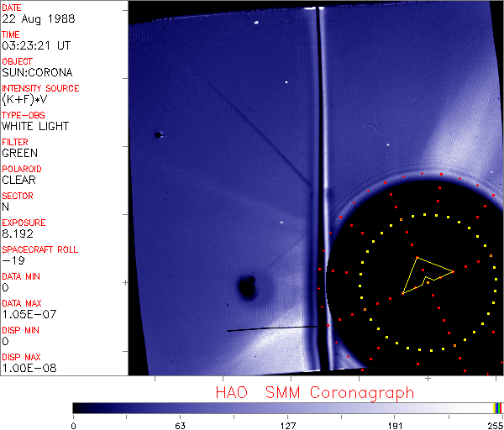504x430 pixels.
Task: Select the GREEN filter value
Action: click(19, 153)
